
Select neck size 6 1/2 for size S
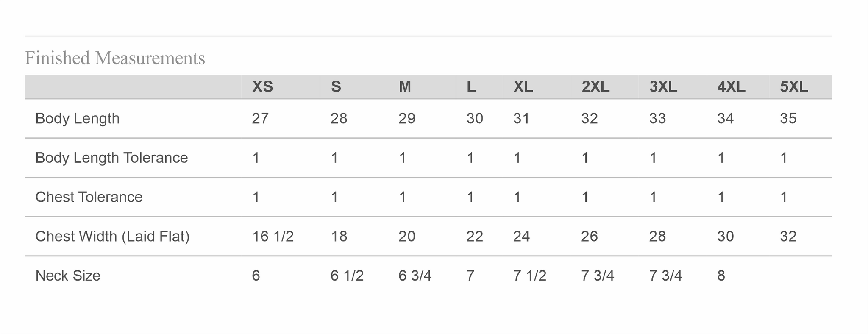(347, 276)
